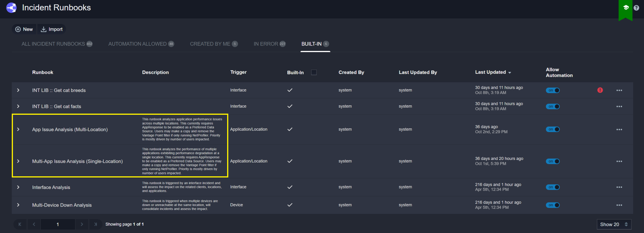The height and width of the screenshot is (233, 644).
Task: Select the Built-In tab
Action: 315,44
